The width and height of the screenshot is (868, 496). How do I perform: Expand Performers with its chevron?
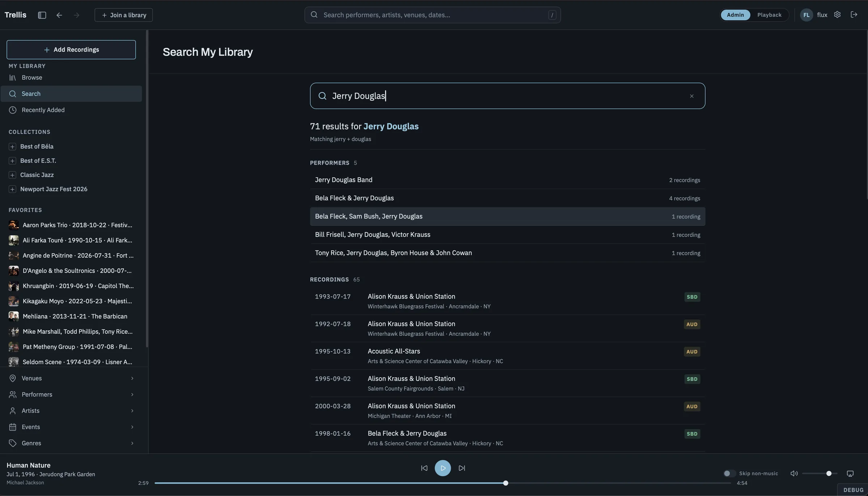(132, 395)
